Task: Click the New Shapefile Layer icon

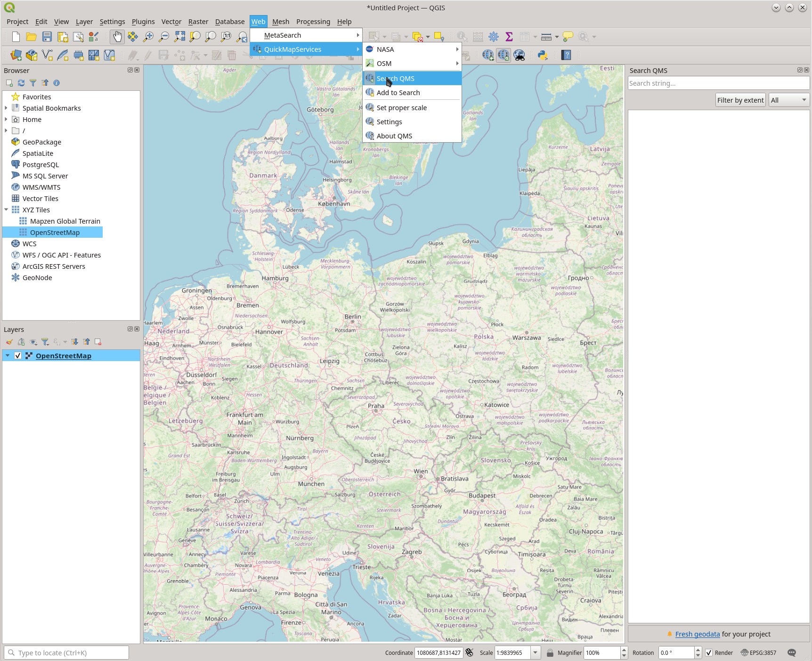Action: [47, 56]
